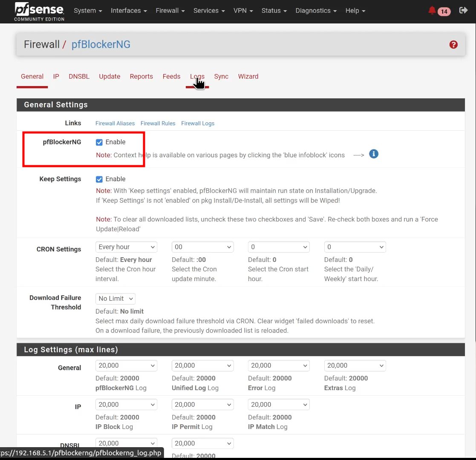Open the Cron start hour dropdown
The width and height of the screenshot is (476, 460).
click(279, 247)
